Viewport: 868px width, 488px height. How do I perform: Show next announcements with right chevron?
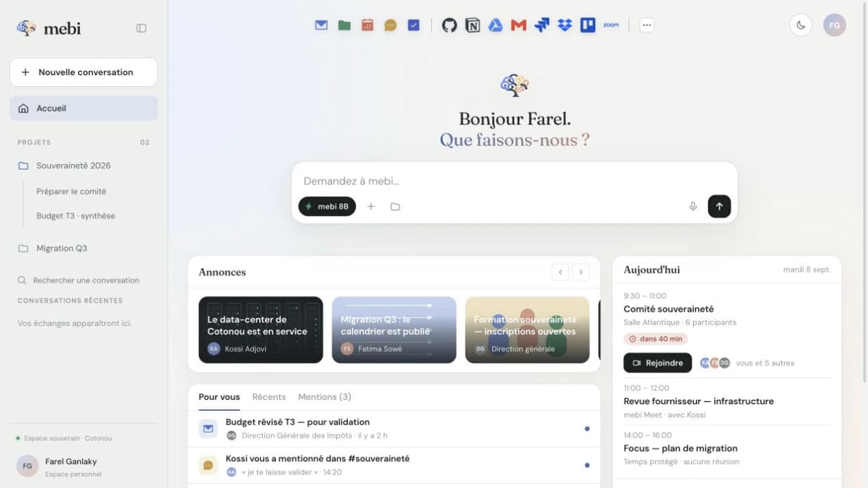[x=581, y=272]
